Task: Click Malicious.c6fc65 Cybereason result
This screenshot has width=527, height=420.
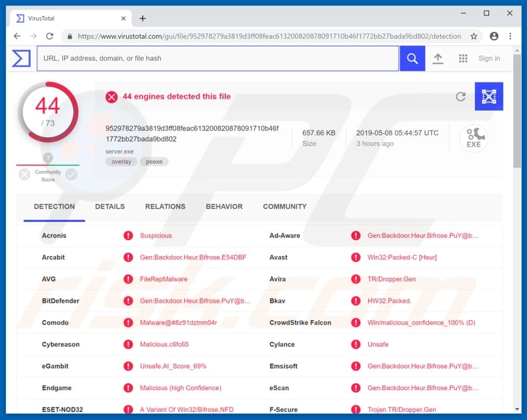Action: [164, 345]
